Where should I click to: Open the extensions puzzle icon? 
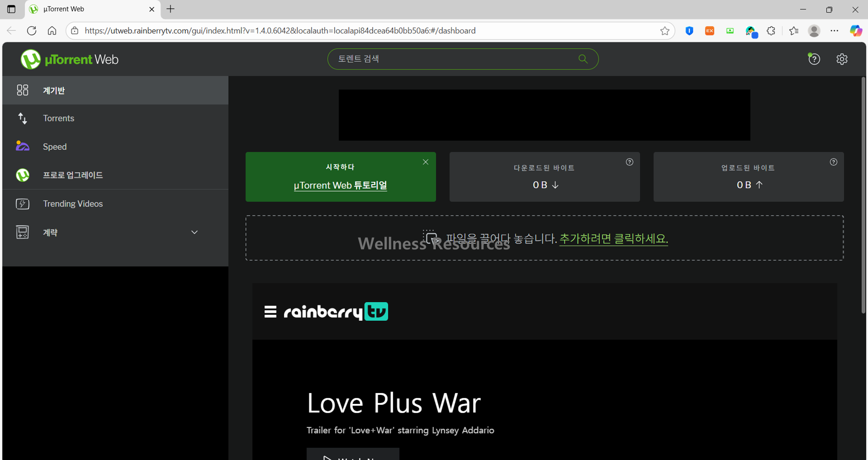click(x=771, y=31)
